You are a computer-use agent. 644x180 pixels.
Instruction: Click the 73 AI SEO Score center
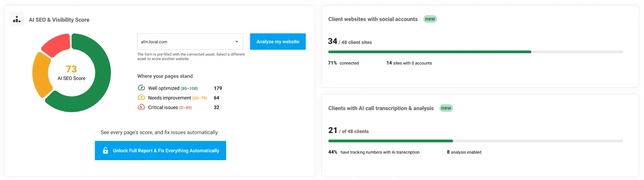click(71, 73)
